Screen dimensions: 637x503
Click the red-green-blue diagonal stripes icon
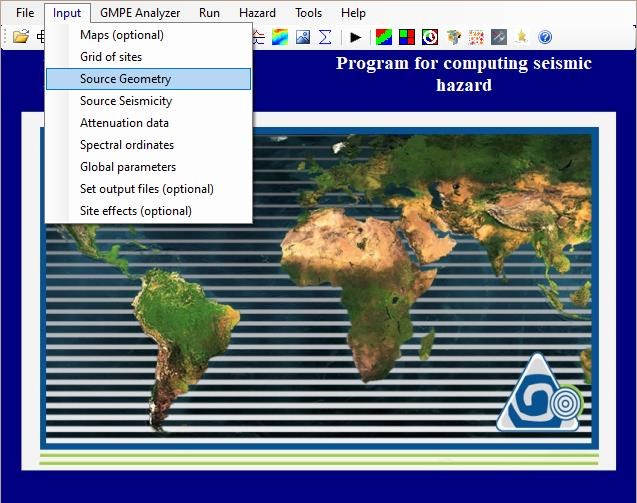[384, 37]
